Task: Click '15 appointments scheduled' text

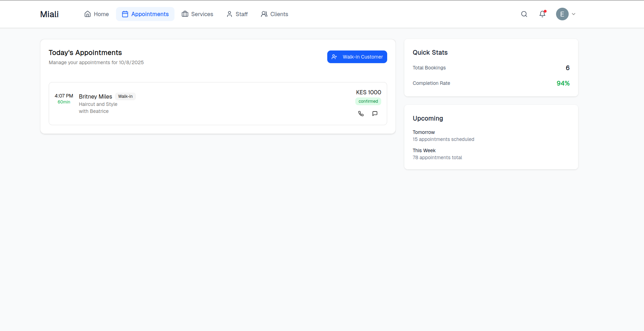Action: (443, 139)
